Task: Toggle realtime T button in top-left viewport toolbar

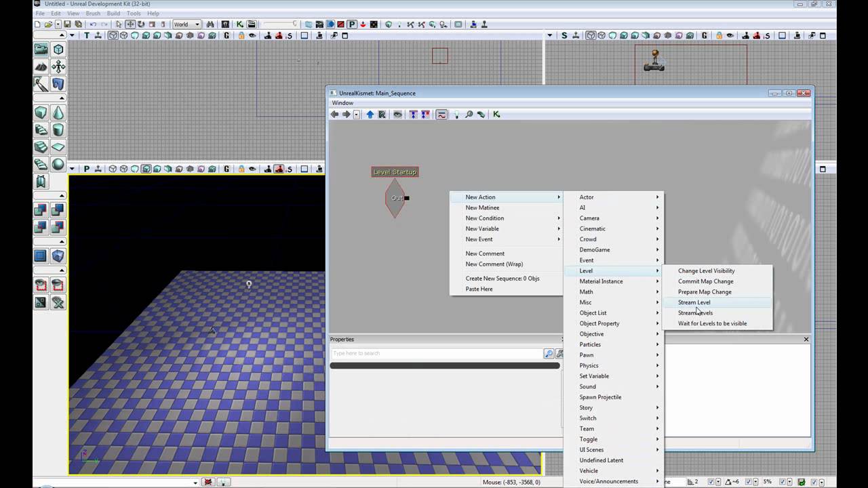Action: point(86,35)
